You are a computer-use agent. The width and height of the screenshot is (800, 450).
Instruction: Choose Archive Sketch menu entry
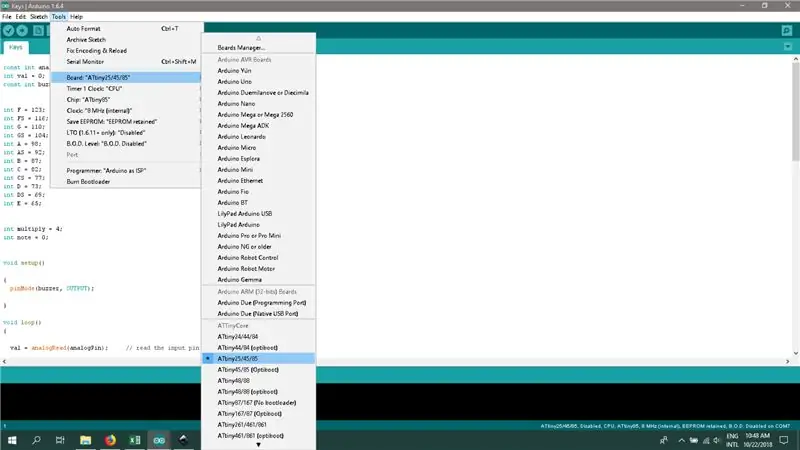click(x=126, y=40)
